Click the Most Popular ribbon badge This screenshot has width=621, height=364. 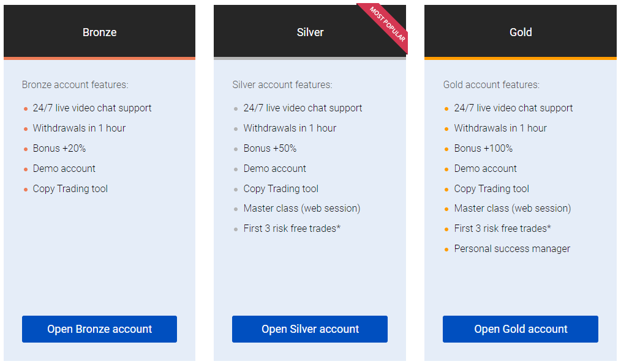(x=386, y=24)
